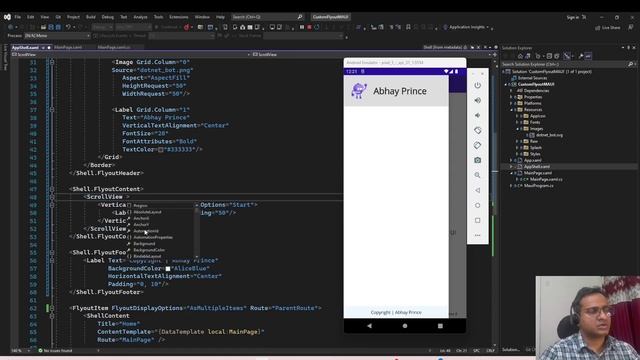Expand the Fonts folder node

[x=517, y=122]
